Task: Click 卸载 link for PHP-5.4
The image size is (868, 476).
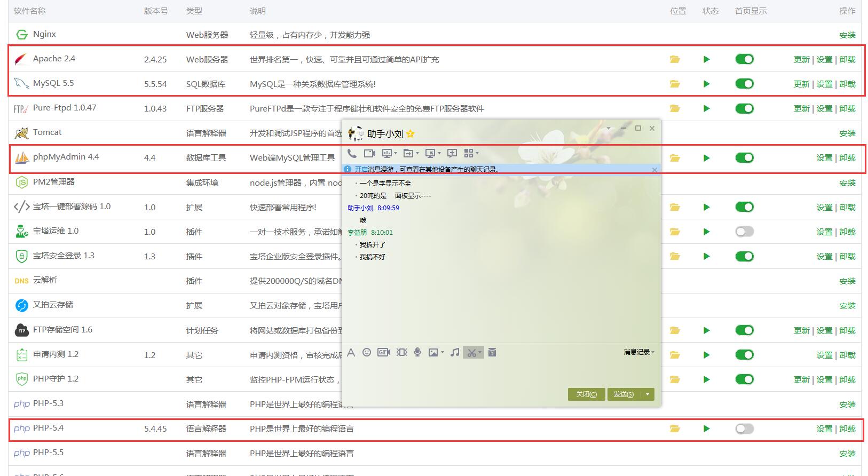Action: pos(847,429)
